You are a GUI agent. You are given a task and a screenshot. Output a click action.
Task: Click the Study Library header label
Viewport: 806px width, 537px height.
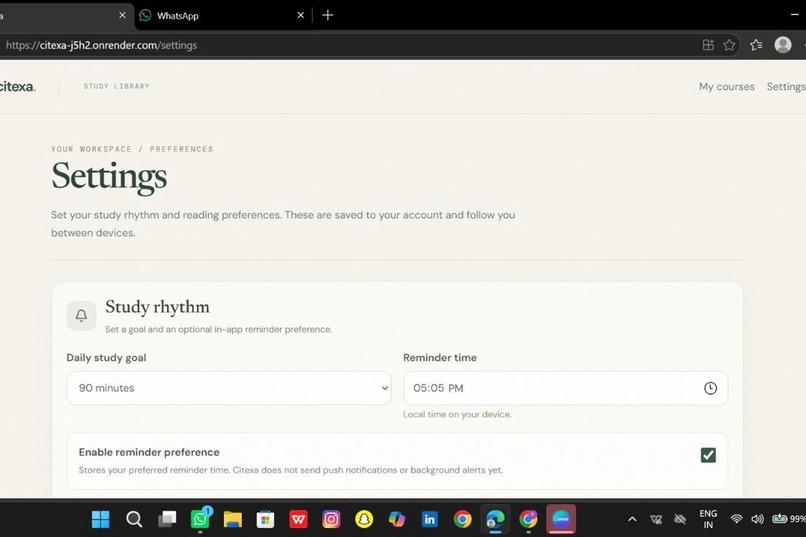click(x=117, y=86)
